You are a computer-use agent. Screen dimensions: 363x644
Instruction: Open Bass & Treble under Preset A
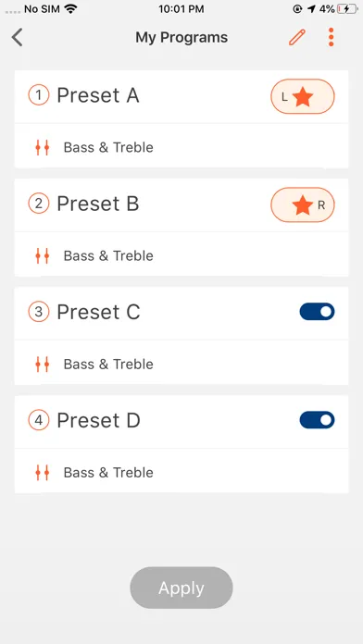(x=108, y=147)
